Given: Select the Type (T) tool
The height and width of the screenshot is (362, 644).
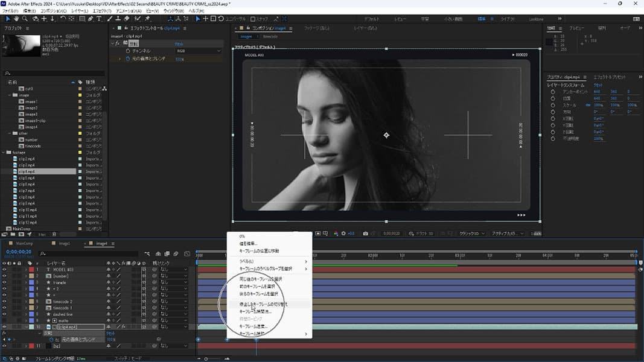Looking at the screenshot, I should (98, 19).
